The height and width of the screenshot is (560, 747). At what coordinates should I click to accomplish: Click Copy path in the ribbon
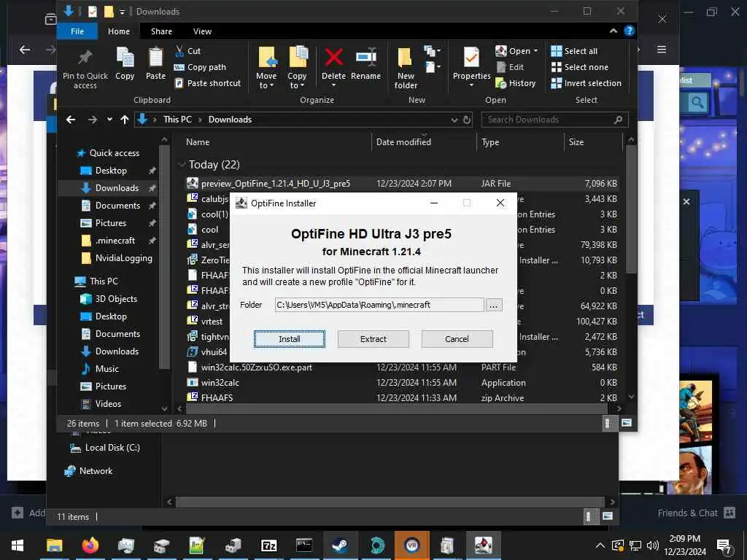pyautogui.click(x=200, y=67)
